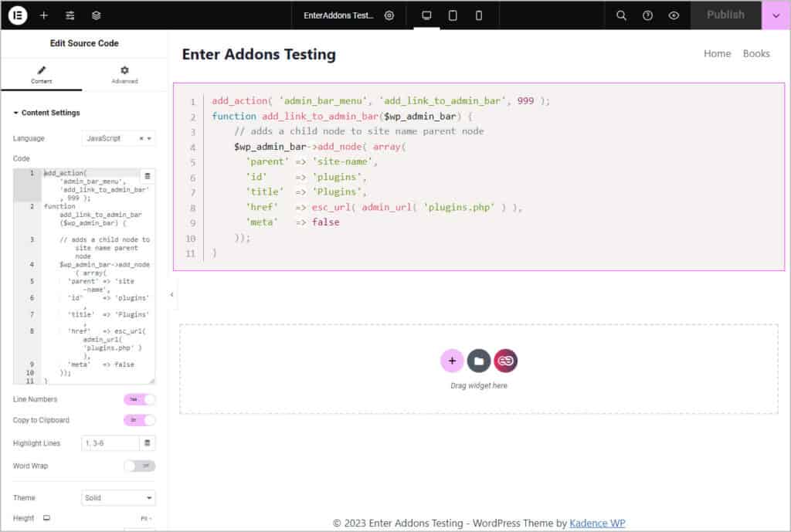Switch to Mobile preview mode
Viewport: 791px width, 532px height.
[479, 15]
